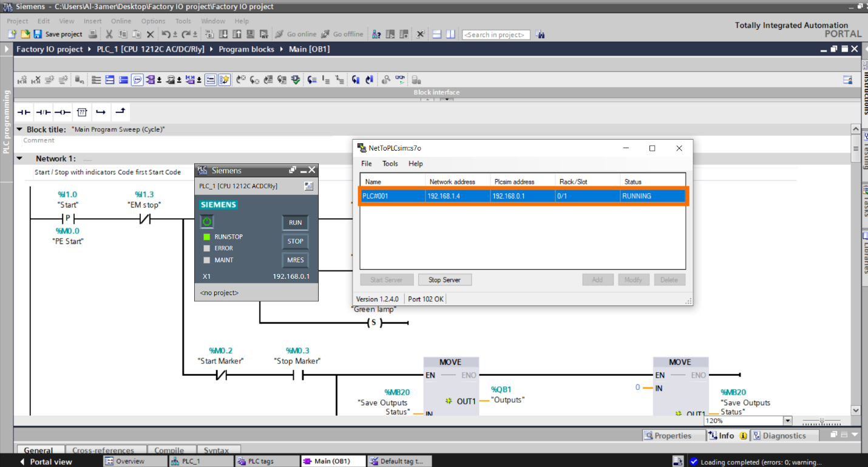Click the Paste icon in main toolbar
The width and height of the screenshot is (868, 467).
[x=137, y=35]
